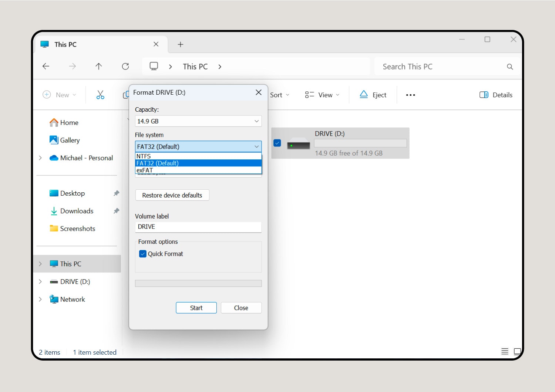Viewport: 555px width, 392px height.
Task: Click '1 item selected' in status bar
Action: coord(95,352)
